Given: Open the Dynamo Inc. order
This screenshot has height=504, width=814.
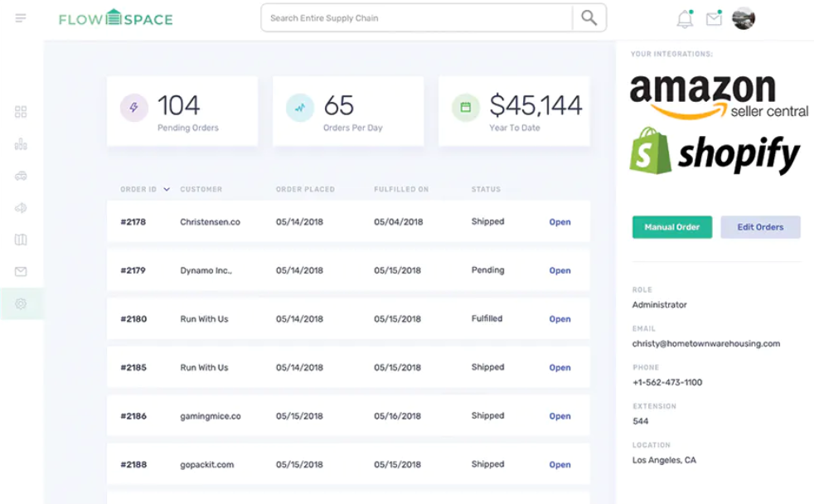Looking at the screenshot, I should click(x=560, y=271).
